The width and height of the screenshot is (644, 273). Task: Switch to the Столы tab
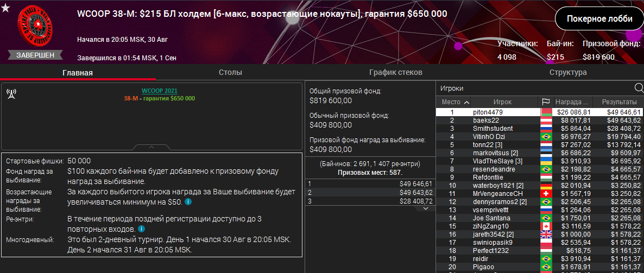click(x=230, y=72)
